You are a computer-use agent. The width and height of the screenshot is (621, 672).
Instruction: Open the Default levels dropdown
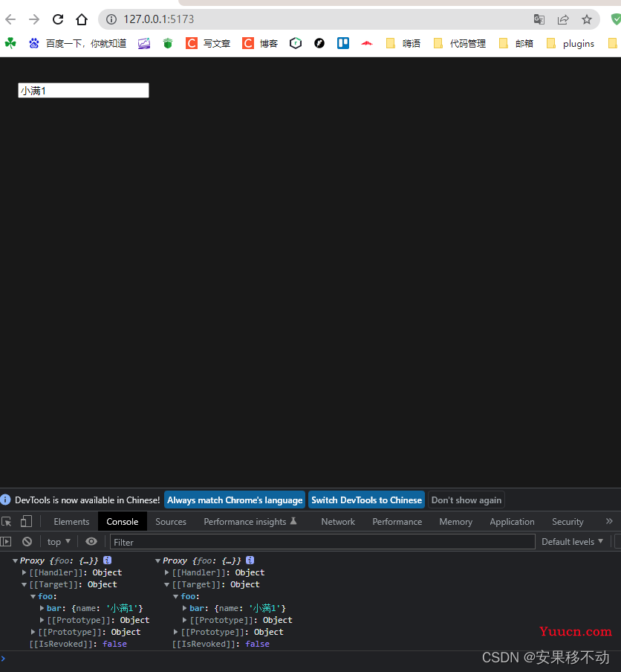point(572,542)
